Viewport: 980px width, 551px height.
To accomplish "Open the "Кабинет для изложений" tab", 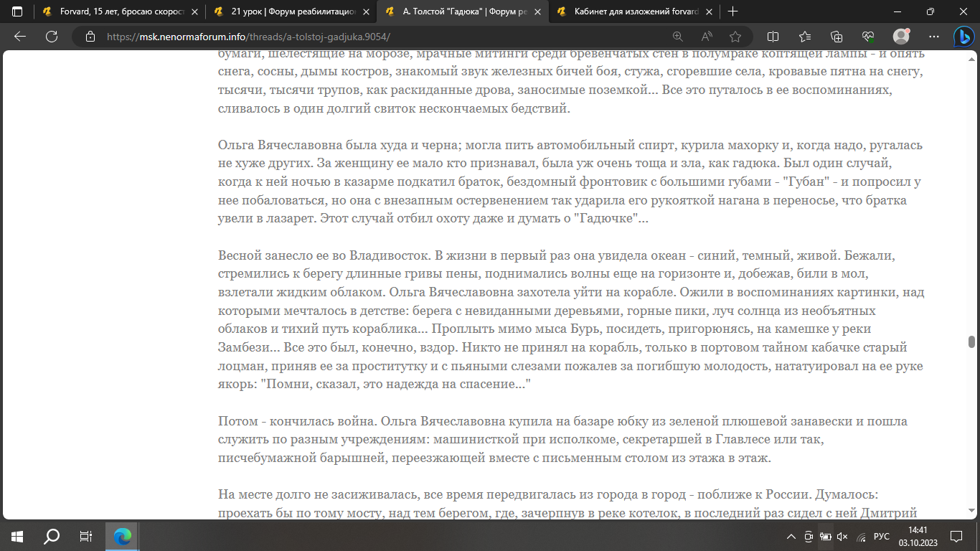I will pos(634,11).
